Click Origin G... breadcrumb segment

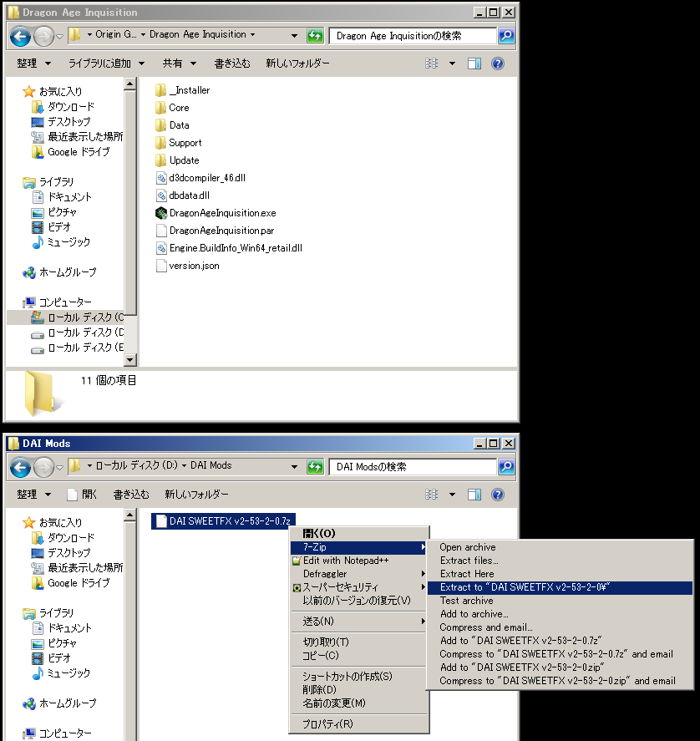click(x=116, y=34)
